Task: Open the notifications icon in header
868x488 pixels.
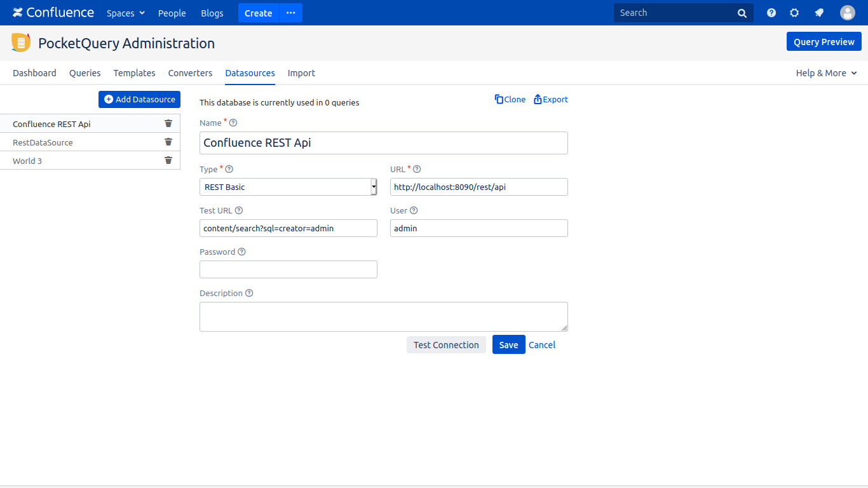Action: pyautogui.click(x=819, y=13)
